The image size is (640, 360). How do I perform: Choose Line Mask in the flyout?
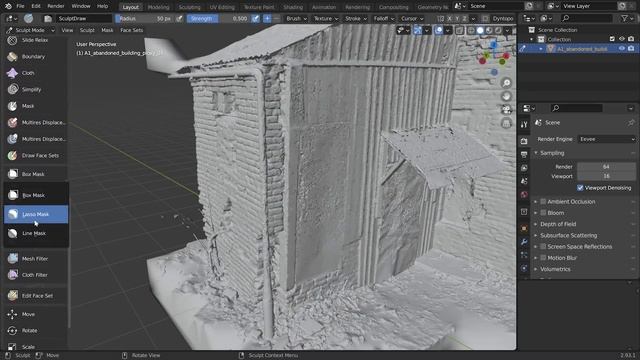point(36,233)
